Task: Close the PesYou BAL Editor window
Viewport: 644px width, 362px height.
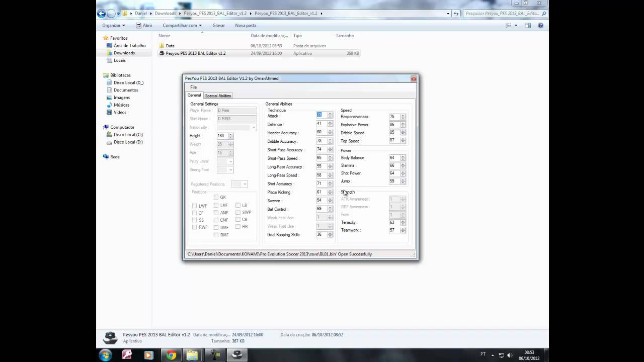Action: click(x=414, y=78)
